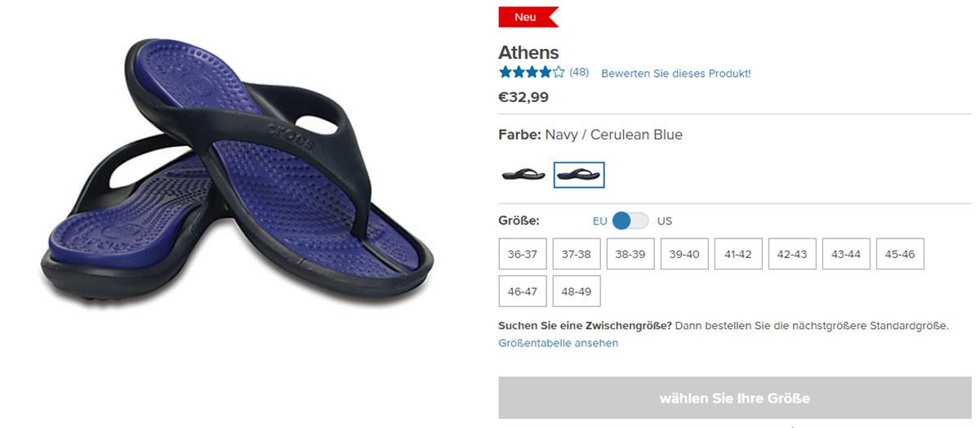This screenshot has width=980, height=428.
Task: Choose size 36-37
Action: point(523,254)
